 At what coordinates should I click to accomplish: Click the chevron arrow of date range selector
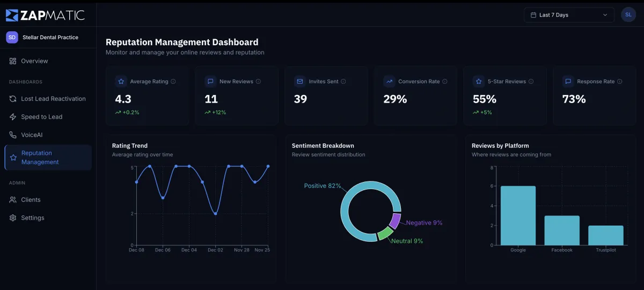pos(605,15)
